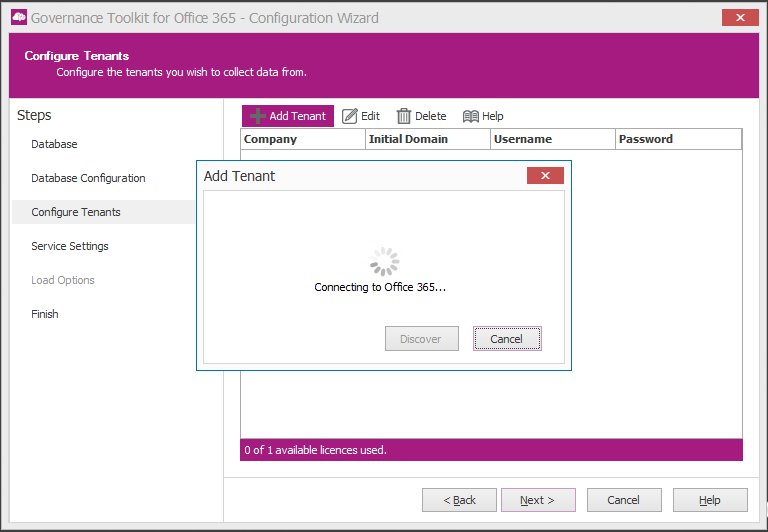Go to the Finish step

(45, 314)
